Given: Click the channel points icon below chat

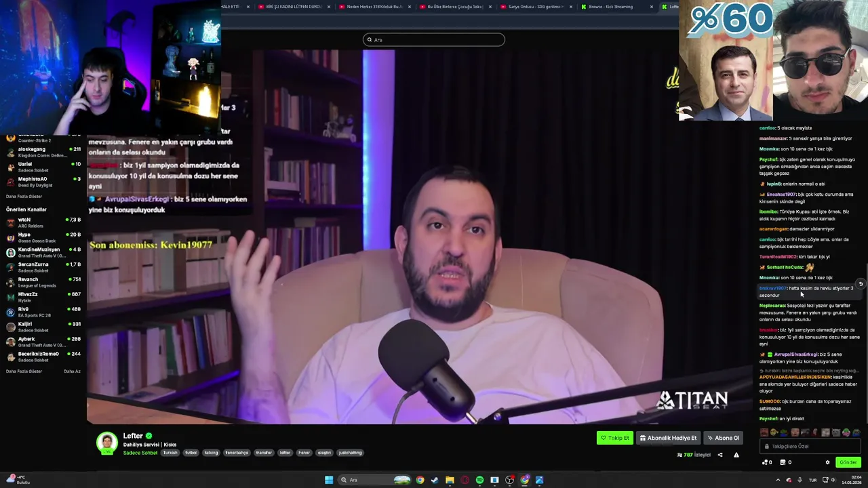Looking at the screenshot, I should [767, 462].
